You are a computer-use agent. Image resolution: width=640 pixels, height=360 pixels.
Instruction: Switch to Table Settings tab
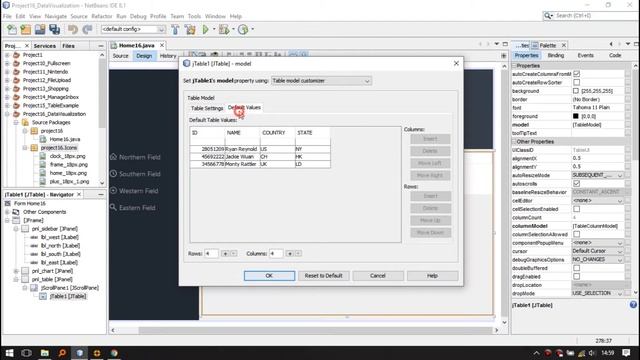click(207, 108)
